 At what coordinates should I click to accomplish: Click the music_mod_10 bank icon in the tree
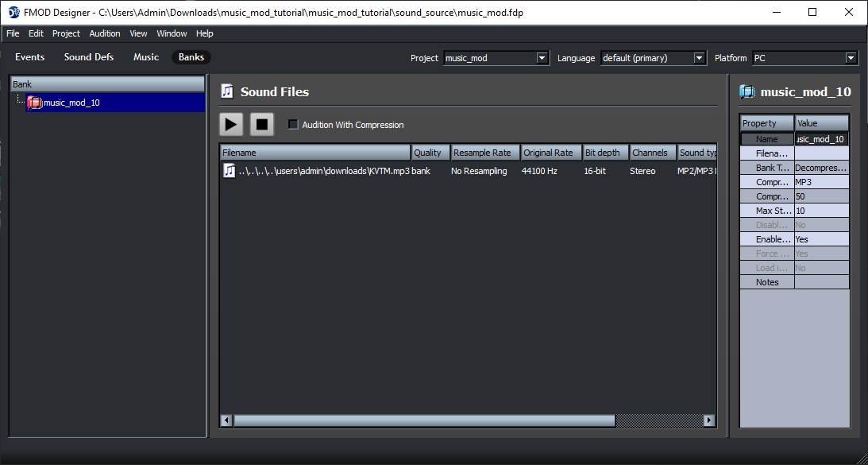pyautogui.click(x=35, y=103)
